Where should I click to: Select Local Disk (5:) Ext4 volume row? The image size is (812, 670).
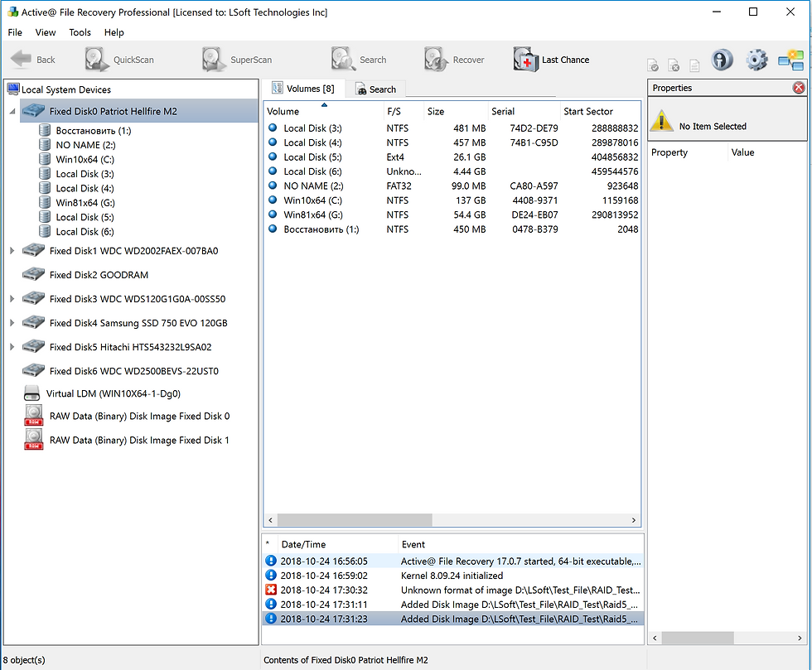(452, 157)
